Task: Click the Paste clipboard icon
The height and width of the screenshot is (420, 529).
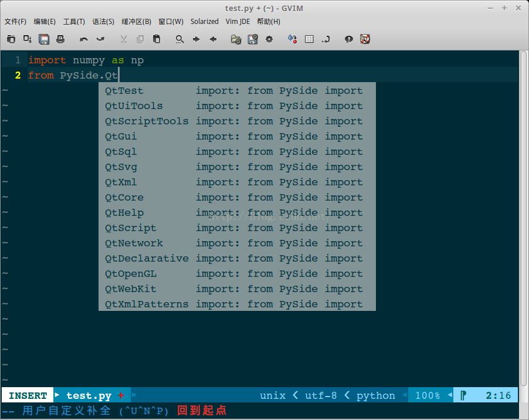Action: coord(157,39)
